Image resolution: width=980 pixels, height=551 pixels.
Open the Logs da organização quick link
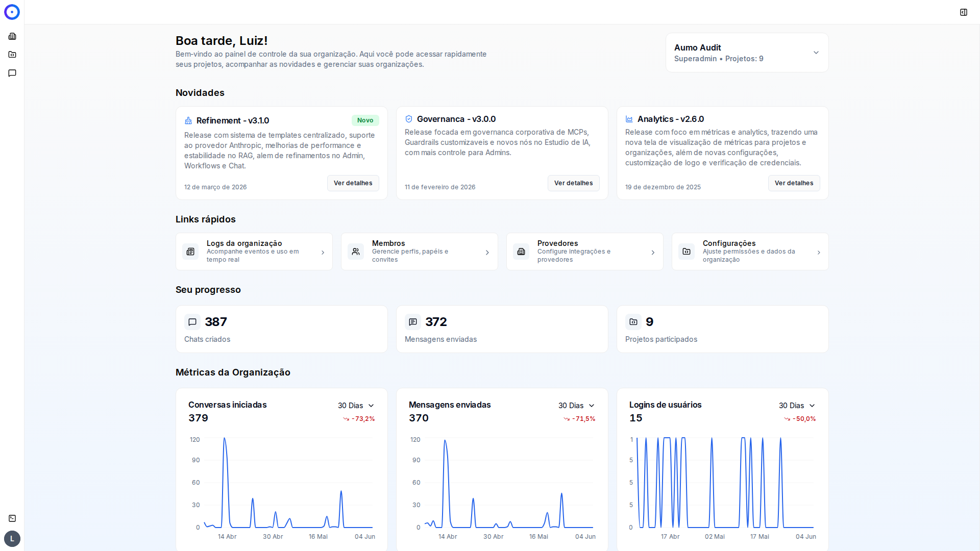[254, 252]
